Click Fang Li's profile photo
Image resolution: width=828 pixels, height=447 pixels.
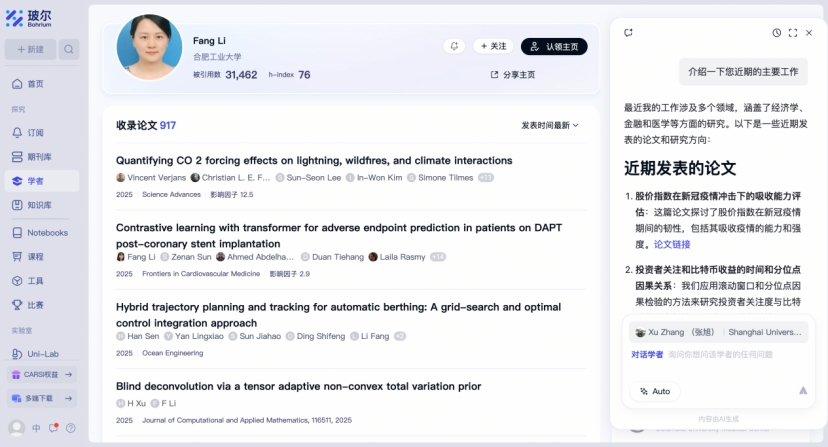coord(149,47)
